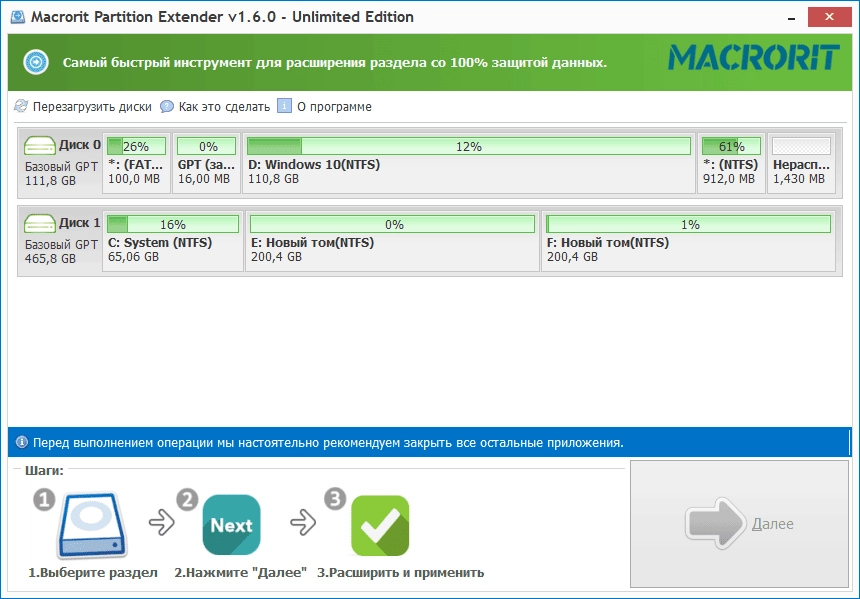860x599 pixels.
Task: Click the 16% usage bar of C:
Action: [173, 224]
